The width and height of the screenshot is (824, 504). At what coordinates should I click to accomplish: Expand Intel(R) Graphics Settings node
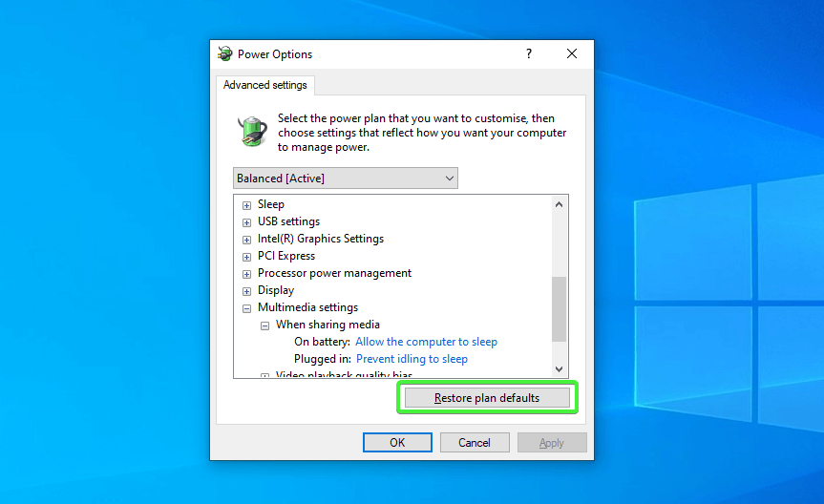click(246, 240)
